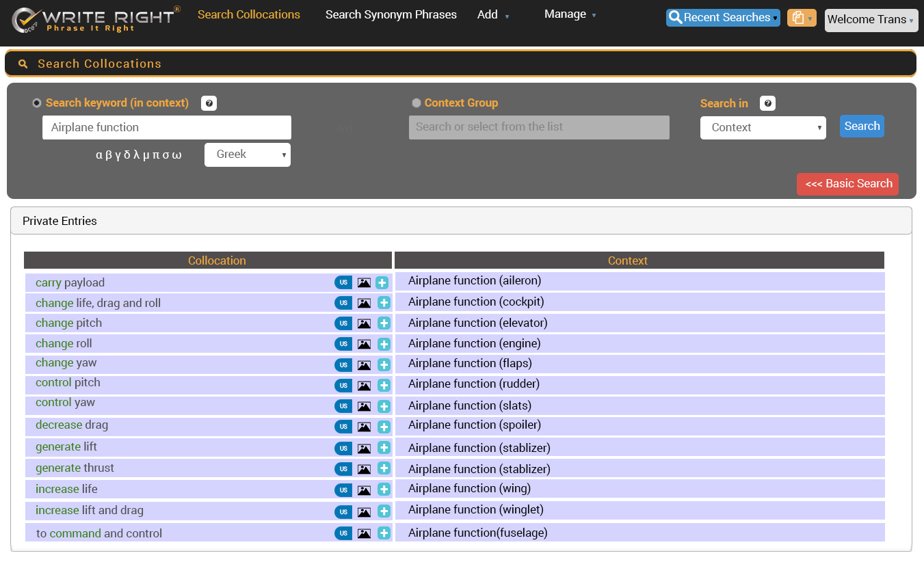The height and width of the screenshot is (562, 924).
Task: Click plus icon beside 'generate thrust'
Action: tap(384, 468)
